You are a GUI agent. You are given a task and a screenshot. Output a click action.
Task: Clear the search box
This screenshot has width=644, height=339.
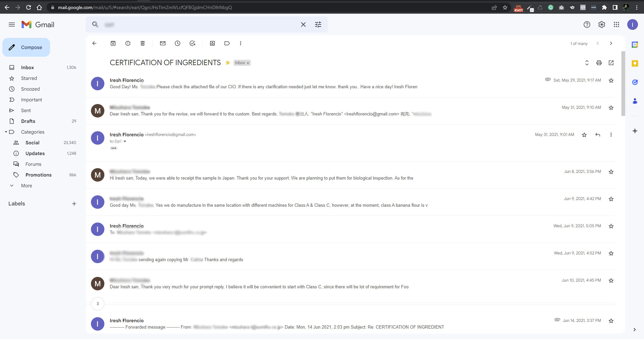tap(303, 25)
